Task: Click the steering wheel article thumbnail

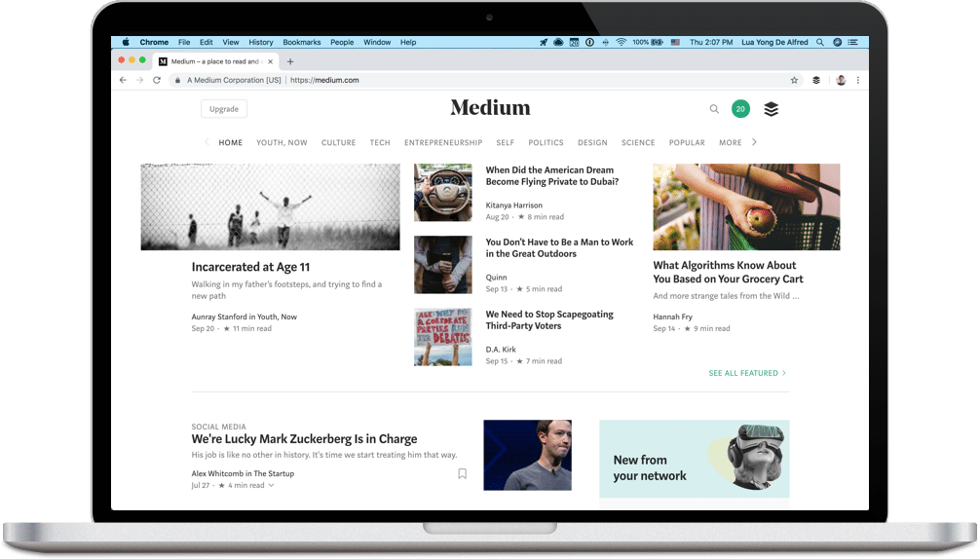Action: [x=443, y=193]
